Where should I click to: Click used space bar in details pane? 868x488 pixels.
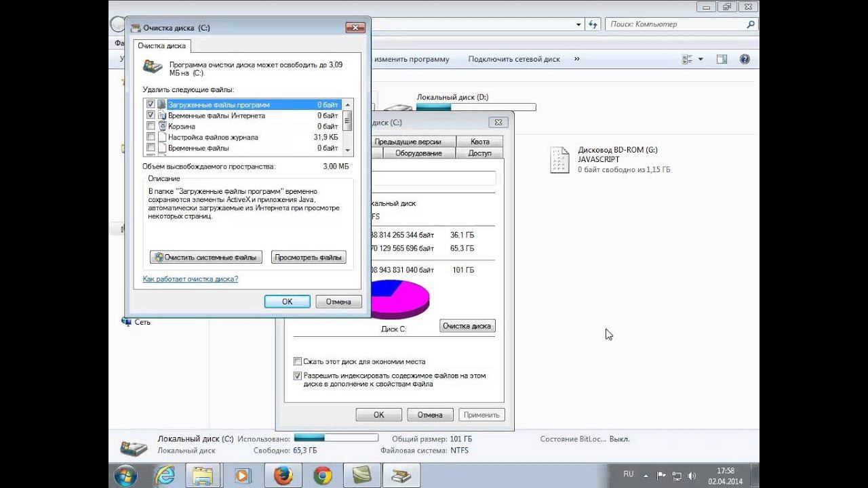[336, 439]
